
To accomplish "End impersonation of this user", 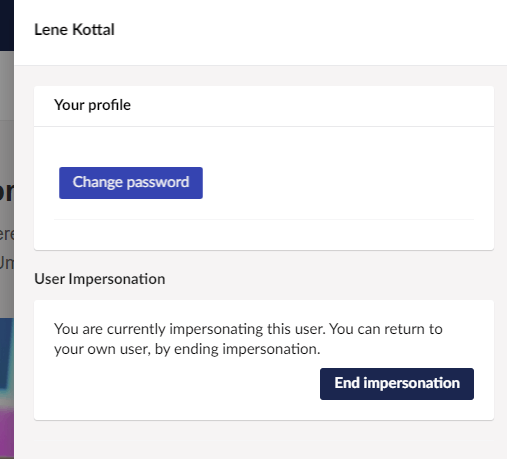I will (x=397, y=384).
